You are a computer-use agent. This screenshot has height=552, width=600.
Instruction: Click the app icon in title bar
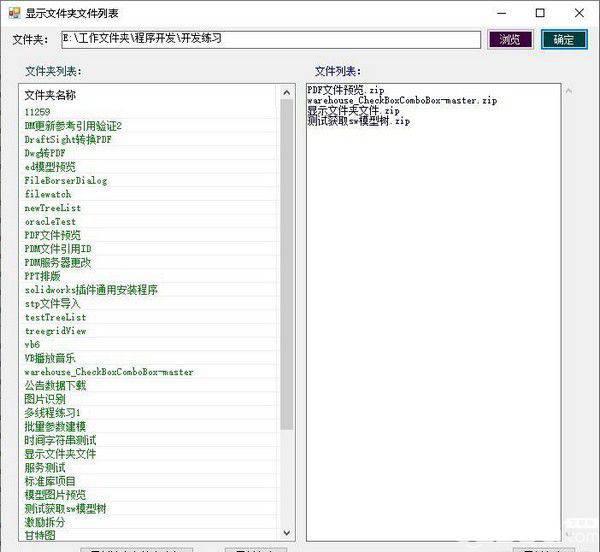(x=15, y=13)
